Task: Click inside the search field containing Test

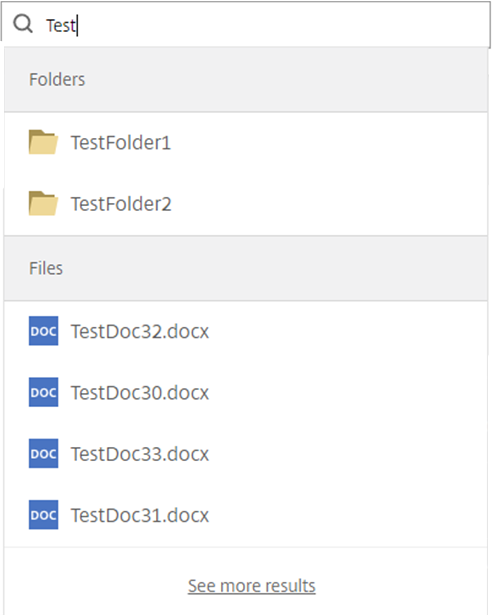Action: click(x=246, y=24)
